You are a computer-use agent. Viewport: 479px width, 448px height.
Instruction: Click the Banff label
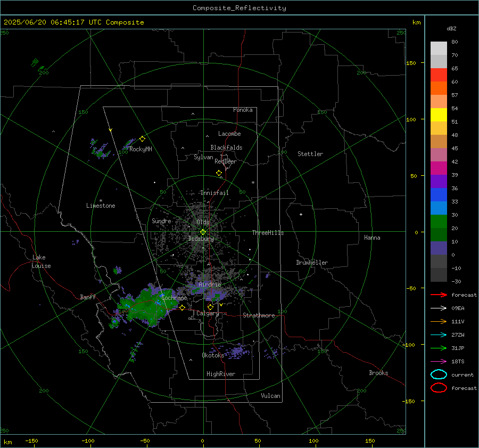click(88, 297)
